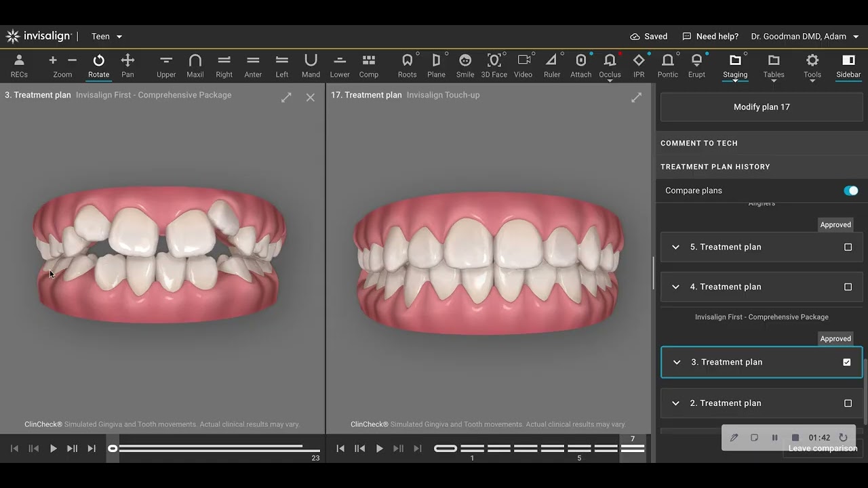This screenshot has height=488, width=868.
Task: Select stage 7 on plan 17 timeline
Action: pos(633,449)
